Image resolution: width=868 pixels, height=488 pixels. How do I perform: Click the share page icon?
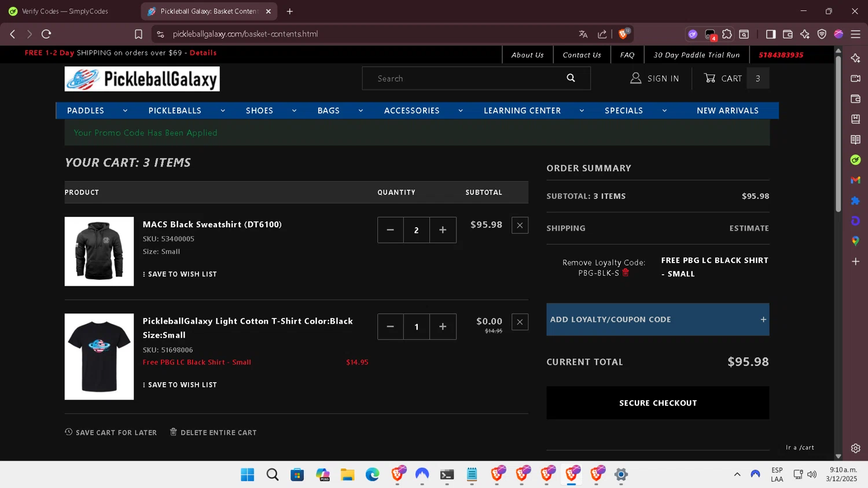click(602, 34)
